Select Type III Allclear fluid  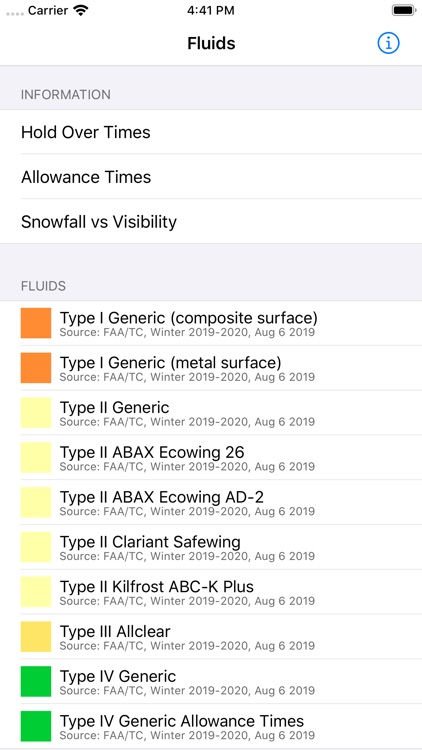click(211, 637)
